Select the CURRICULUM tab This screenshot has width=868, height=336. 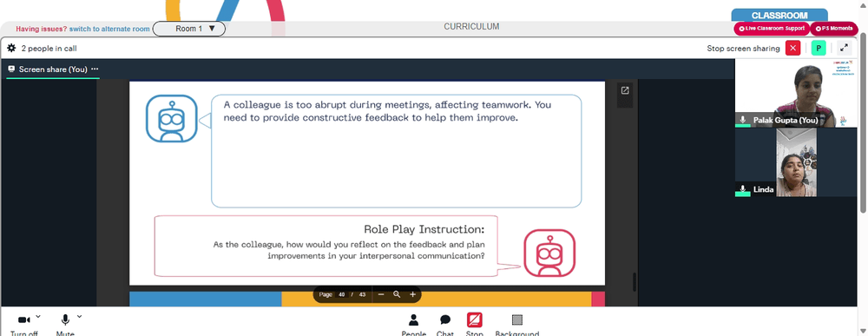point(471,27)
